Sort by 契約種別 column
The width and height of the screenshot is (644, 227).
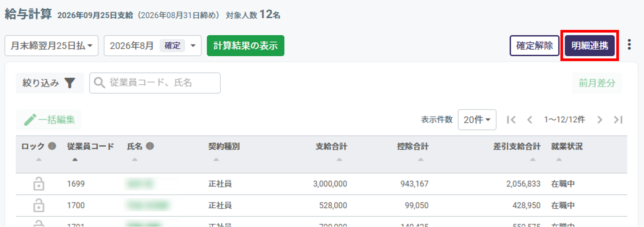click(216, 160)
